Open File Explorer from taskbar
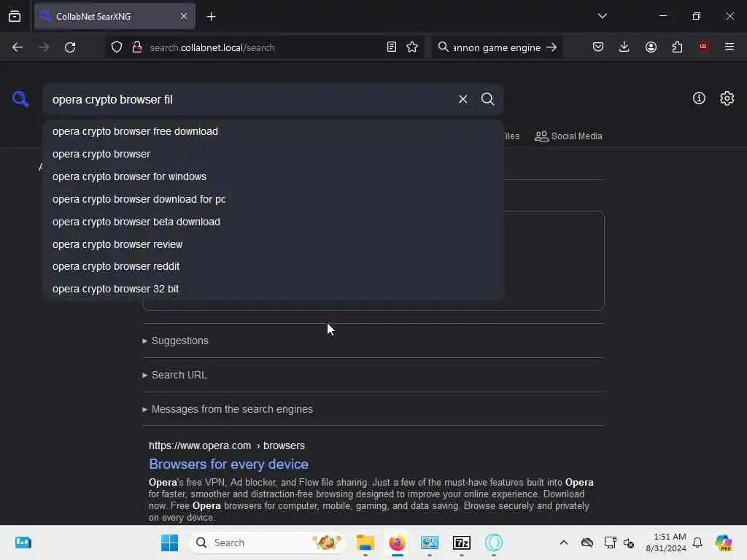 click(365, 542)
